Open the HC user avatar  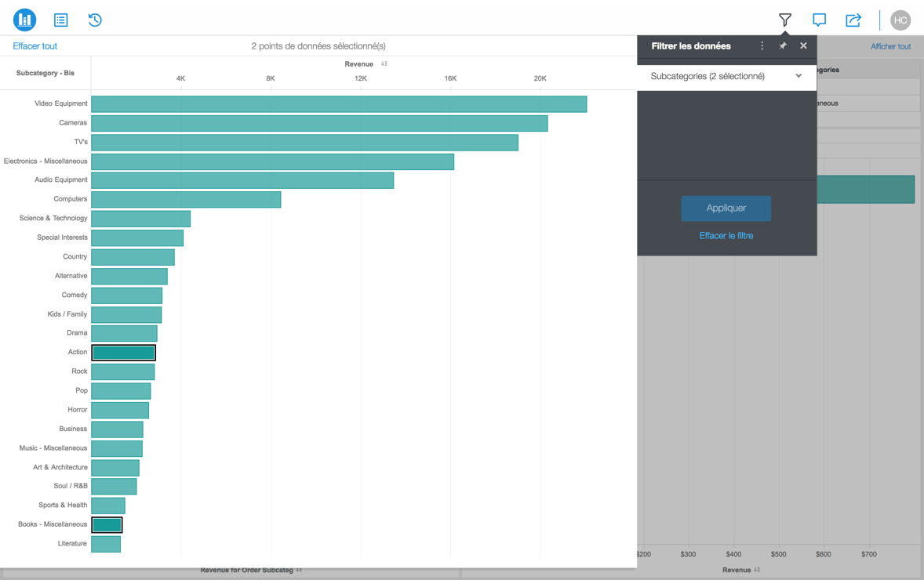coord(900,20)
